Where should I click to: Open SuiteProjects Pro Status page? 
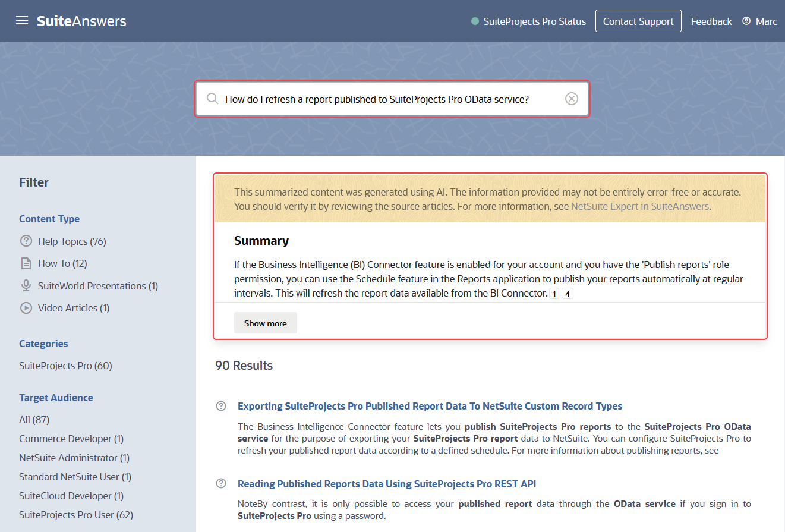534,21
